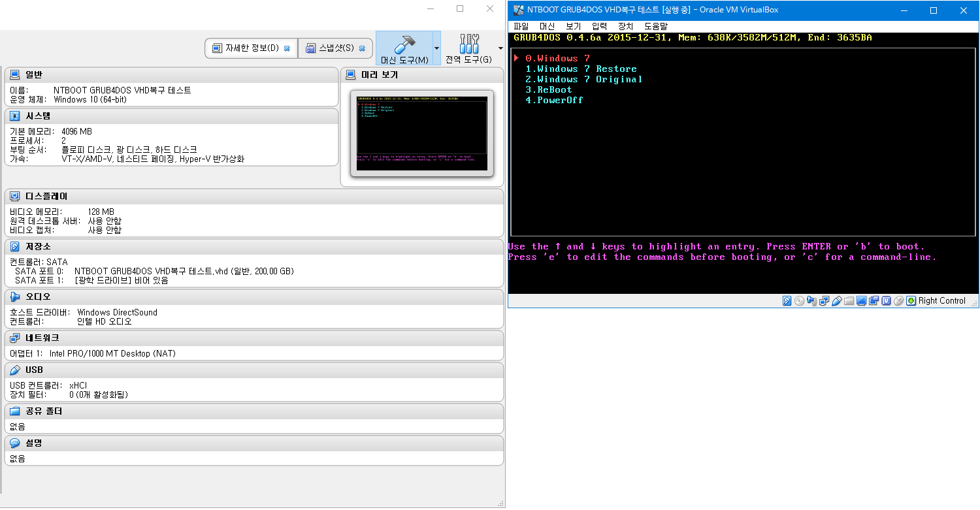Click the 설명 section speech bubble icon
Image resolution: width=980 pixels, height=510 pixels.
(x=15, y=443)
